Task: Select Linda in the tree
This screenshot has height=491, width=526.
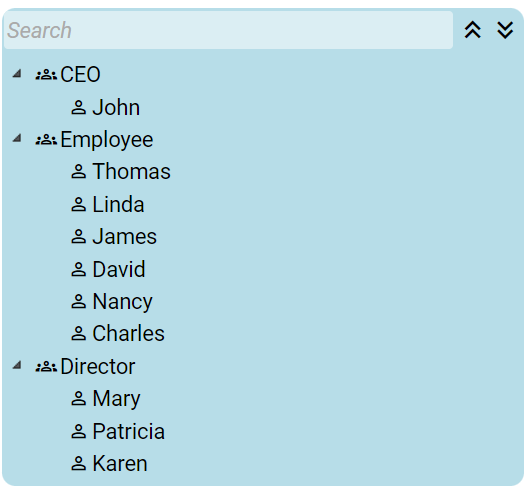Action: [x=118, y=204]
